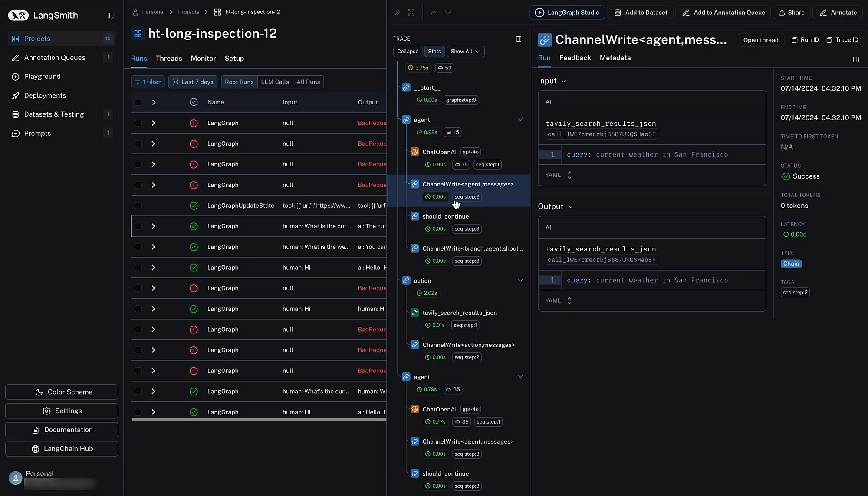Viewport: 868px width, 496px height.
Task: Toggle the run details side panel icon
Action: 856,60
